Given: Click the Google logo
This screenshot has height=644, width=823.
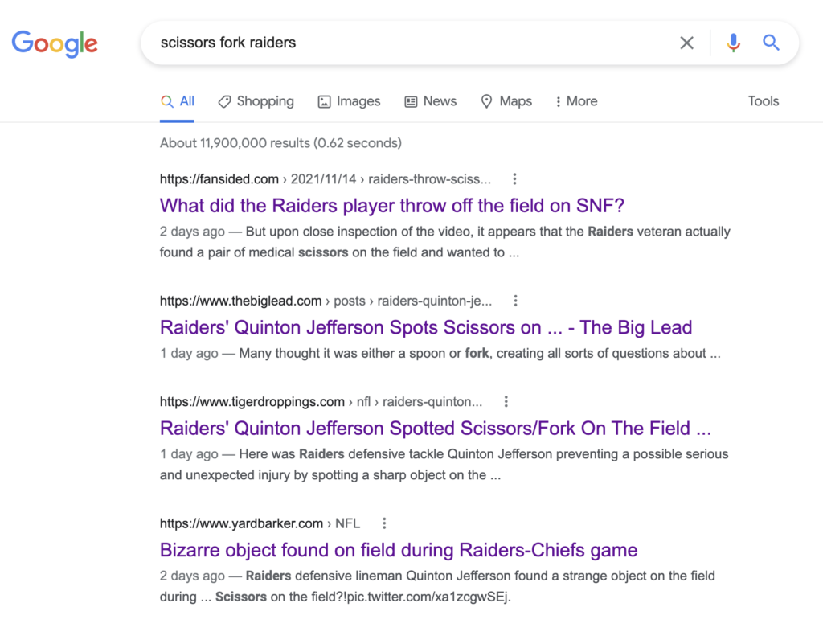Looking at the screenshot, I should 55,43.
